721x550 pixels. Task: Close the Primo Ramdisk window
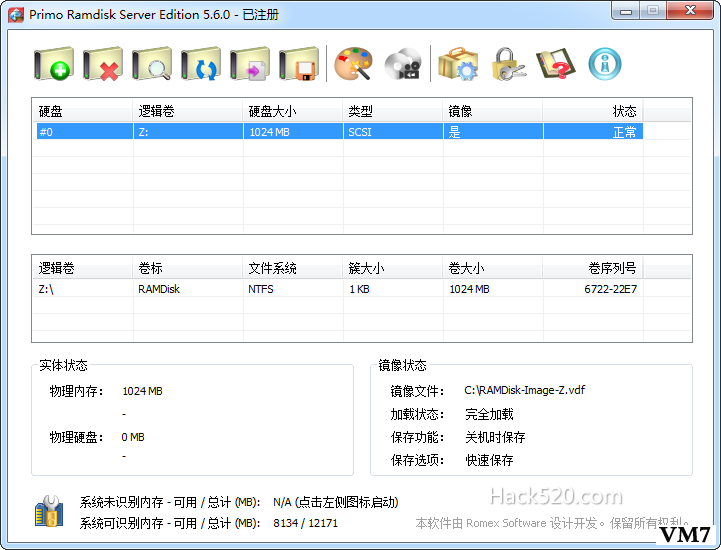pos(690,11)
